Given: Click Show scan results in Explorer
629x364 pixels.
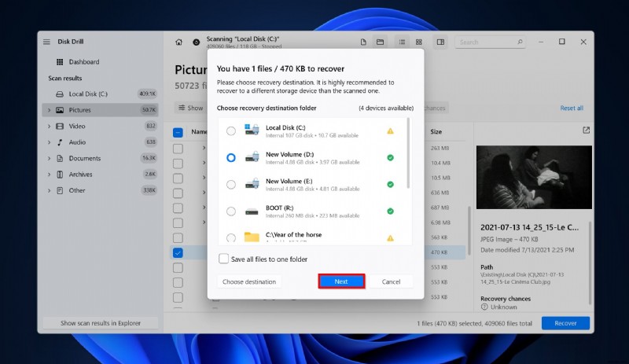Looking at the screenshot, I should tap(101, 323).
